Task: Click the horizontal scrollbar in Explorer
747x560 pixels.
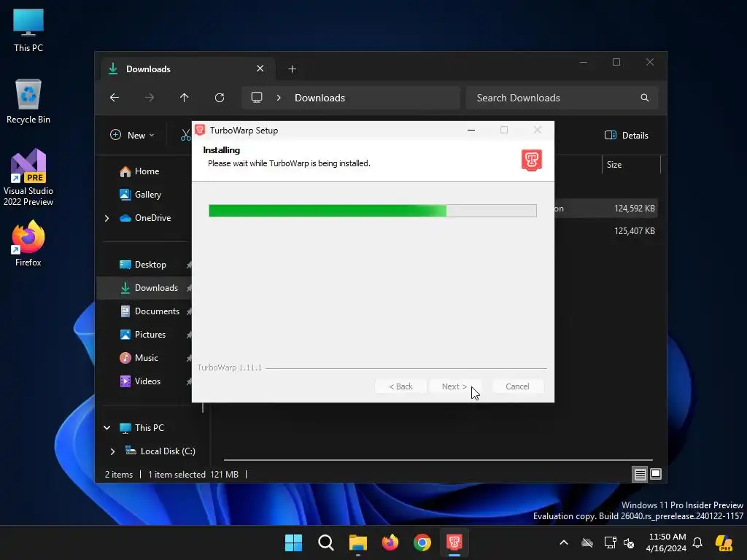Action: click(x=438, y=460)
